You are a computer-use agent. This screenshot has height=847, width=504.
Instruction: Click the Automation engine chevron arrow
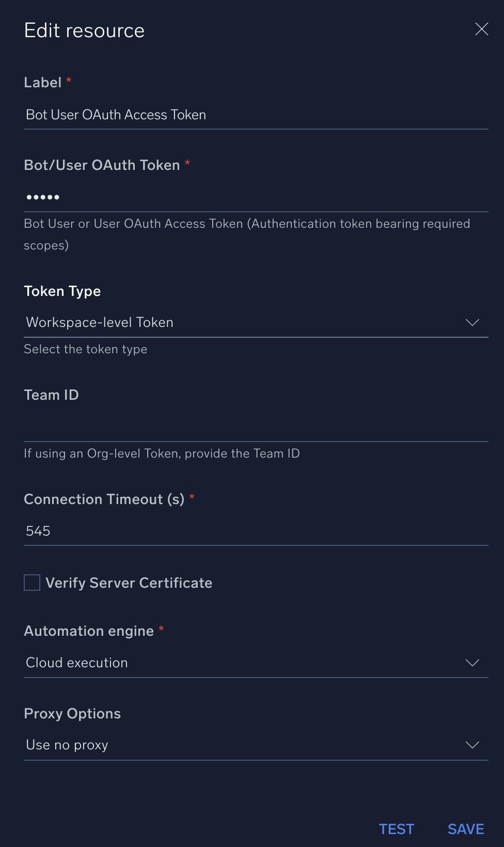pos(472,663)
